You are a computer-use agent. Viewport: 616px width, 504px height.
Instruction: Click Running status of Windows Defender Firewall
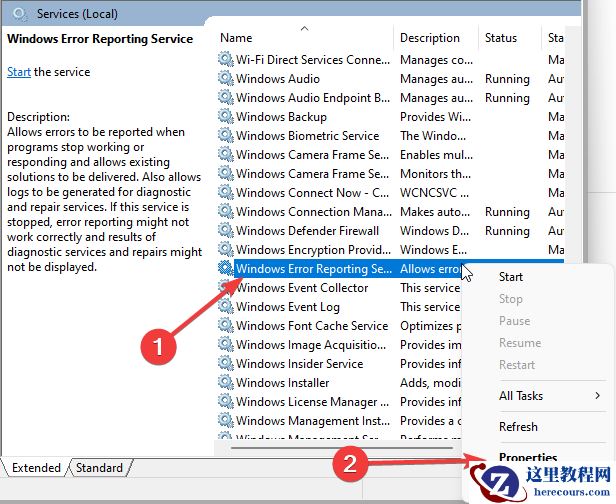507,231
